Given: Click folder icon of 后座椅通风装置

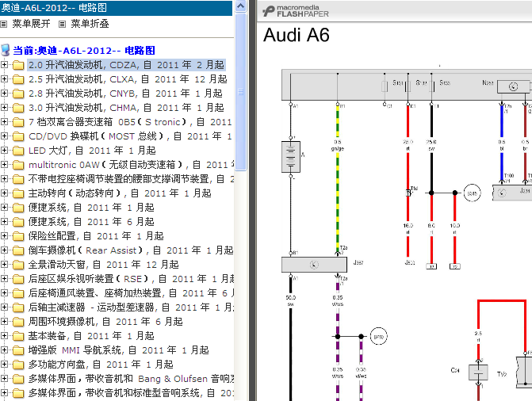Looking at the screenshot, I should click(18, 292).
